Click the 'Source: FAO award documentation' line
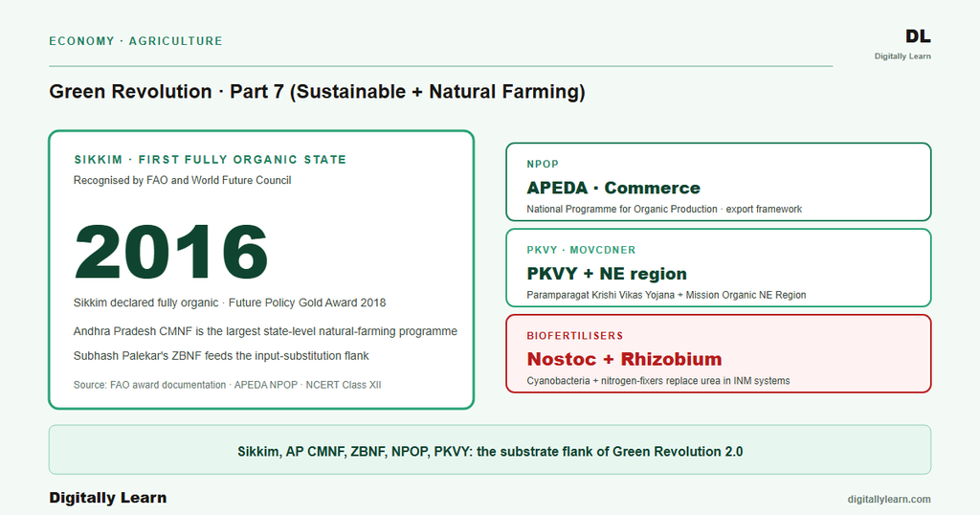This screenshot has width=980, height=515. point(227,385)
